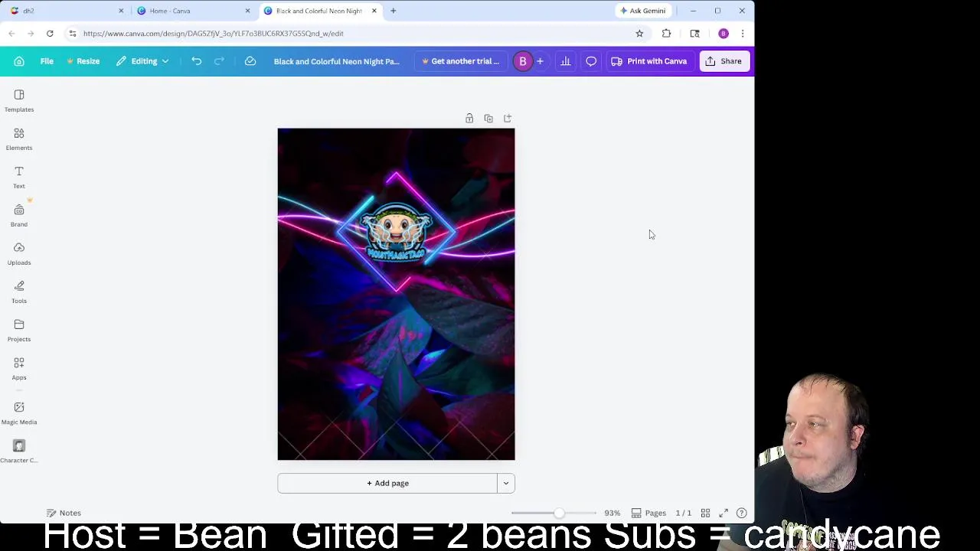This screenshot has height=551, width=980.
Task: Click the Ask Gemini button
Action: 642,11
